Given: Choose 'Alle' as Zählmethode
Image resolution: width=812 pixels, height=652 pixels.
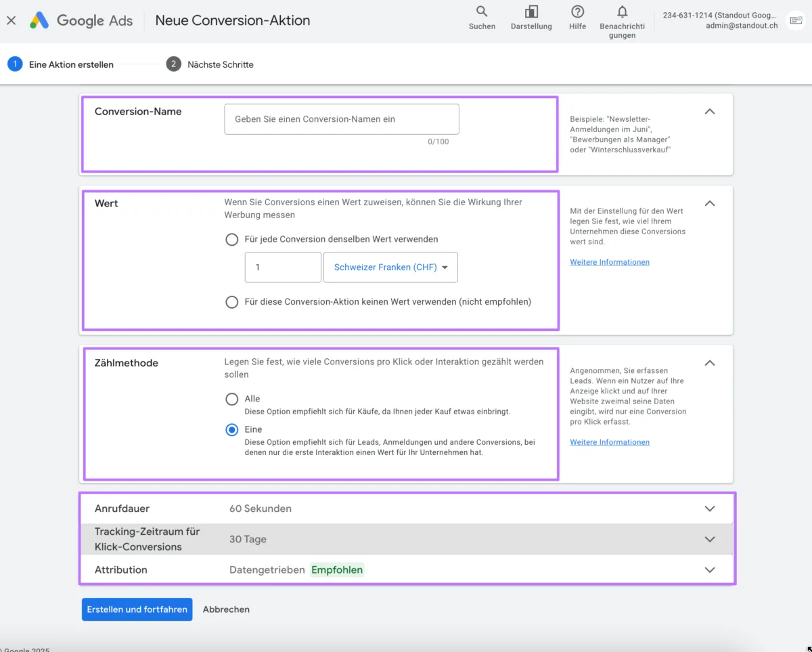Looking at the screenshot, I should point(232,398).
